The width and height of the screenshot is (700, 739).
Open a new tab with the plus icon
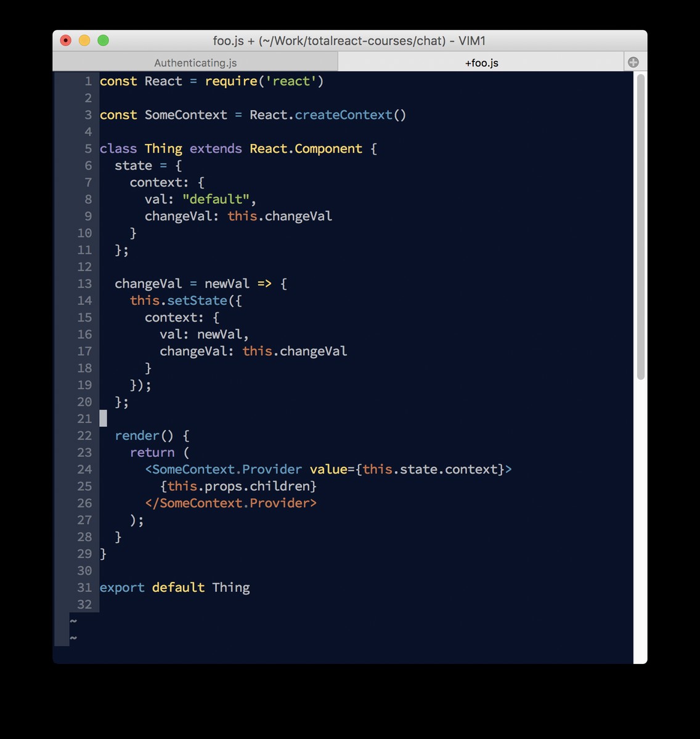point(633,61)
